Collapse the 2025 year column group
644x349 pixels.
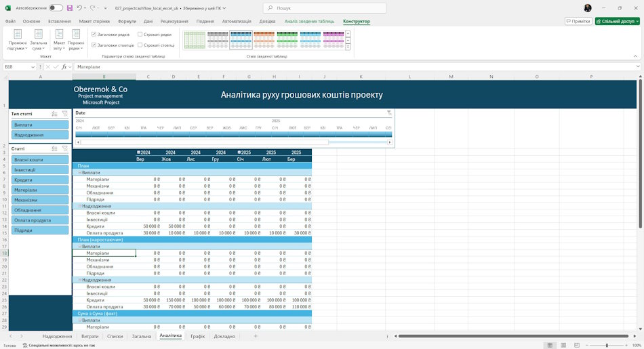click(239, 152)
